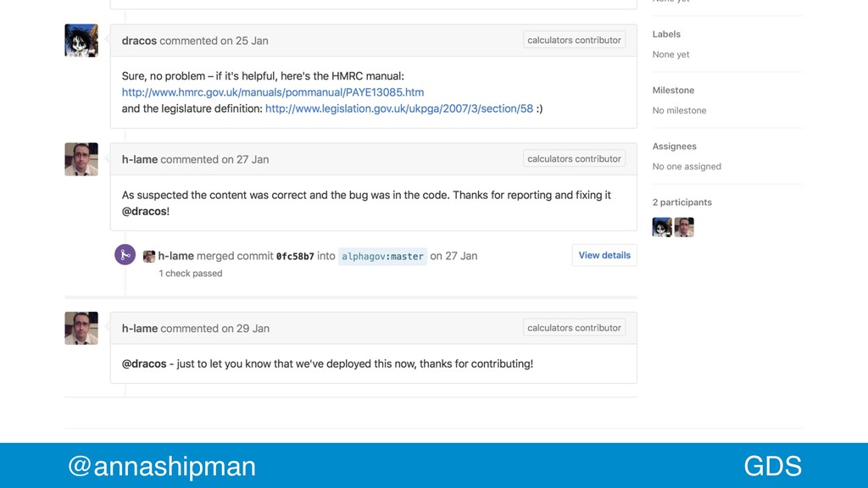Open the legislation.gov.uk section 58 link

tap(399, 108)
